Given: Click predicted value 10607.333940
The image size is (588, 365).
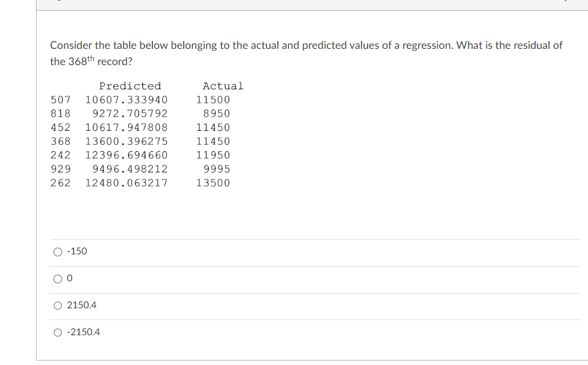Looking at the screenshot, I should (126, 100).
